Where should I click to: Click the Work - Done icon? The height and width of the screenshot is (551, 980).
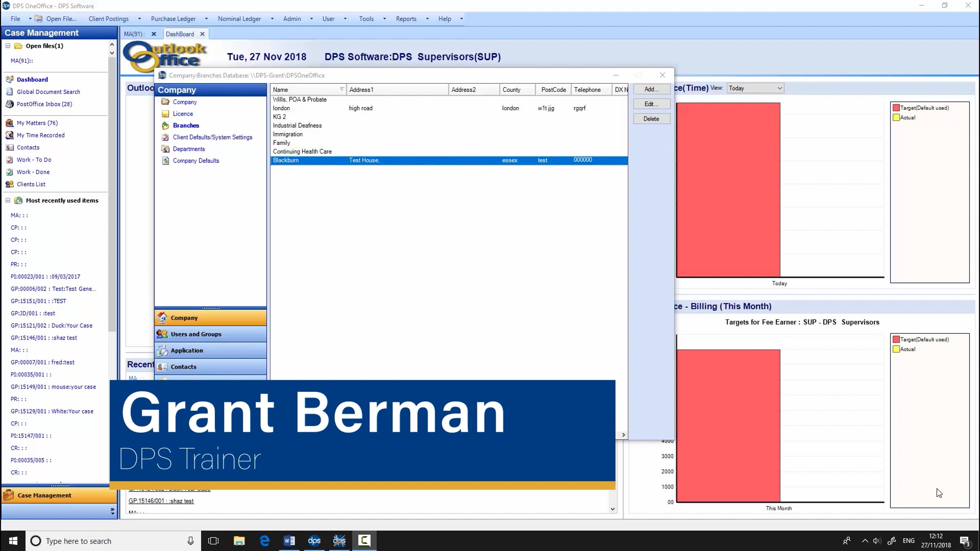9,172
